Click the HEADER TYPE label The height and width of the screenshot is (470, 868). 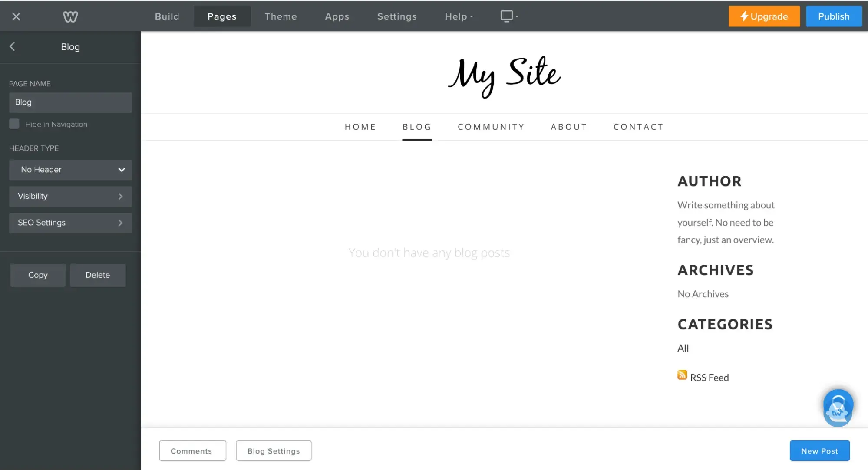(34, 148)
